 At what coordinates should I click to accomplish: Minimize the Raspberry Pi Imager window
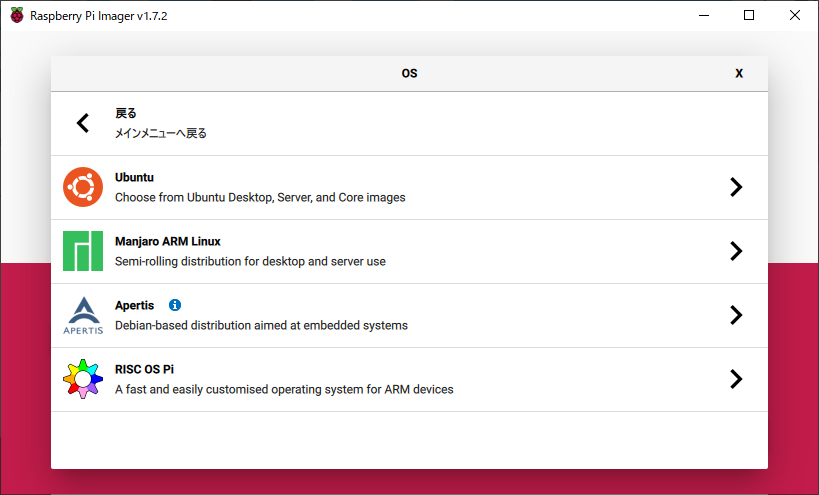coord(704,16)
